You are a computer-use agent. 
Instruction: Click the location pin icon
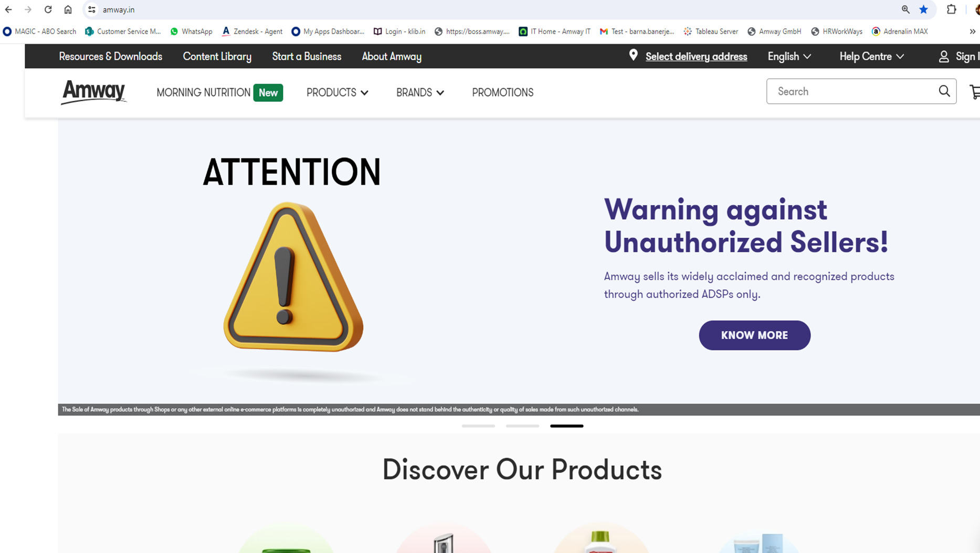click(633, 55)
